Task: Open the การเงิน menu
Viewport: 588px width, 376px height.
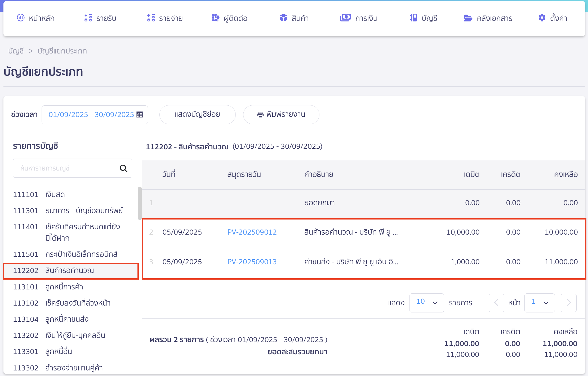Action: coord(359,18)
